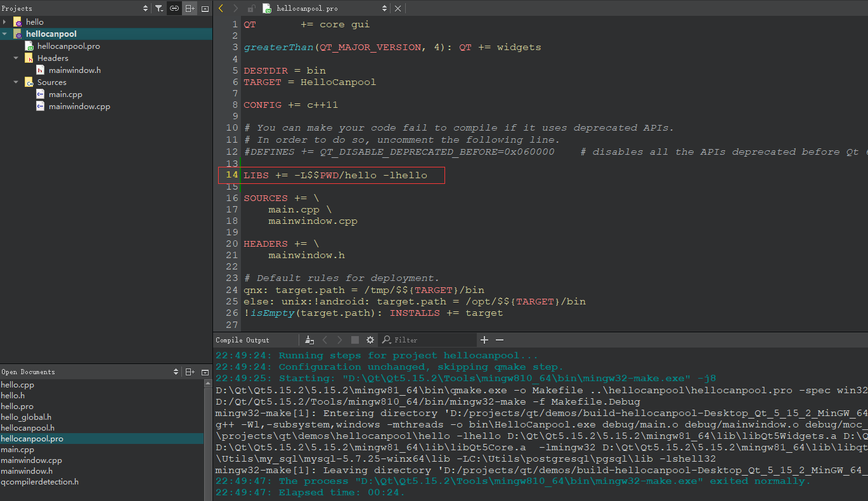
Task: Toggle Synchronize with Editor link icon
Action: pyautogui.click(x=173, y=8)
